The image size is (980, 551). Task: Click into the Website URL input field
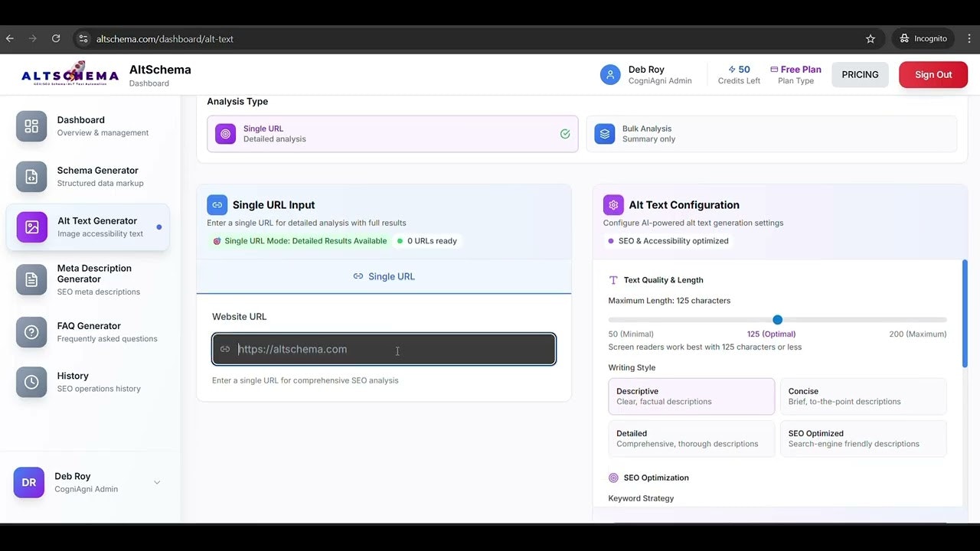(x=384, y=350)
